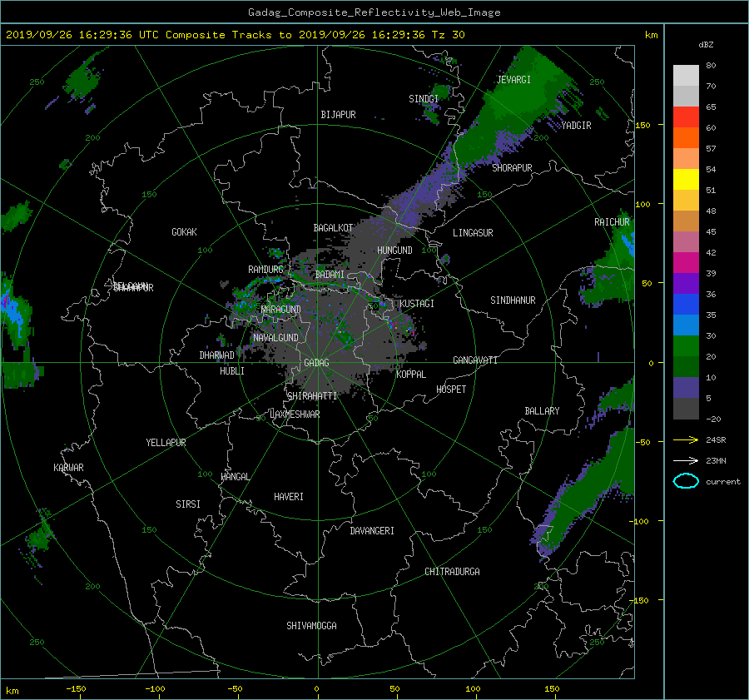
Task: Click the YADGIR city label
Action: 576,126
